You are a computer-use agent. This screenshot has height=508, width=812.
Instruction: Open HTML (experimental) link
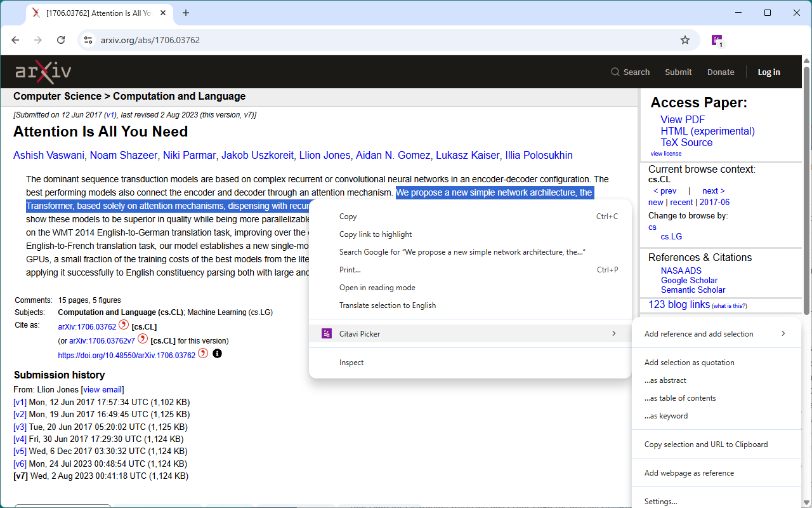[x=708, y=131]
